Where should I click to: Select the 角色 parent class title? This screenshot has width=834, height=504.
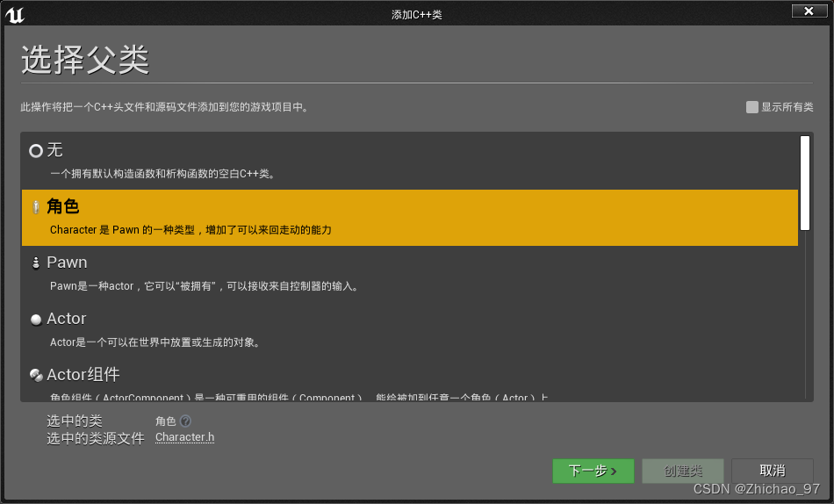pos(62,206)
